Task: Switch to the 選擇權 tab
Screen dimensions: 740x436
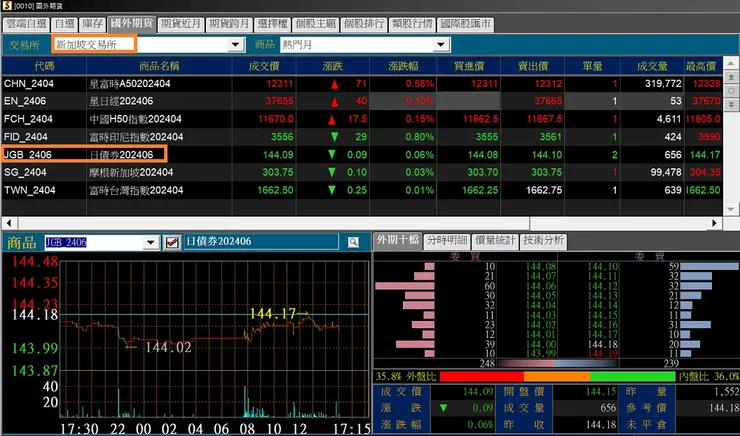Action: pos(272,24)
